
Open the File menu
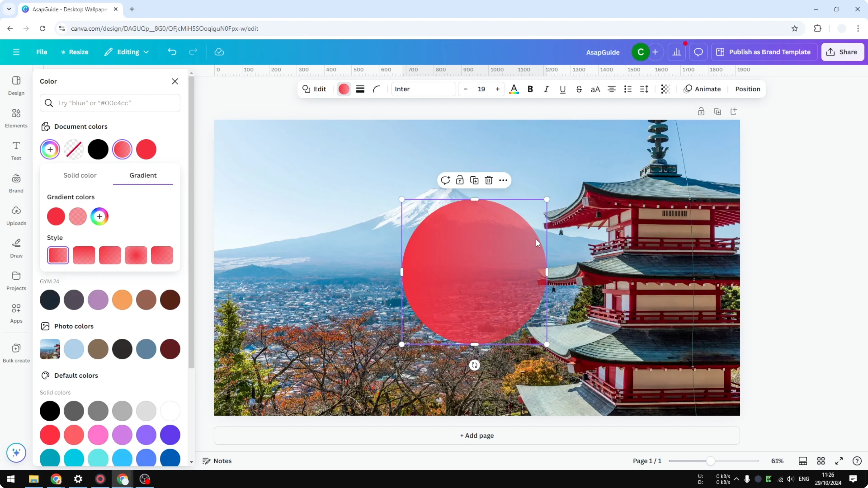42,52
